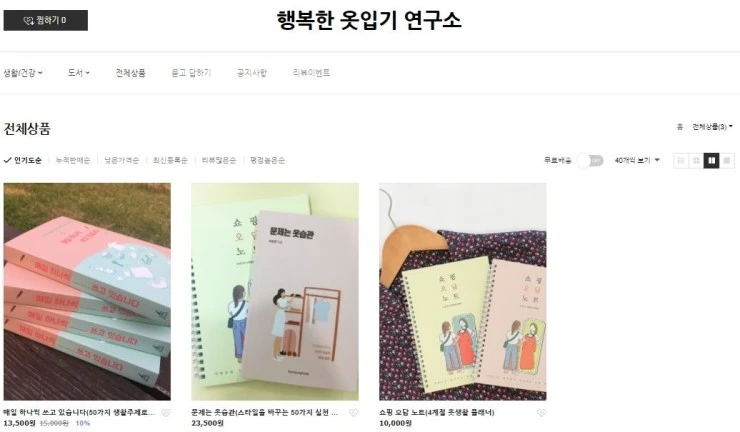Expand the 도서 category dropdown

click(78, 73)
